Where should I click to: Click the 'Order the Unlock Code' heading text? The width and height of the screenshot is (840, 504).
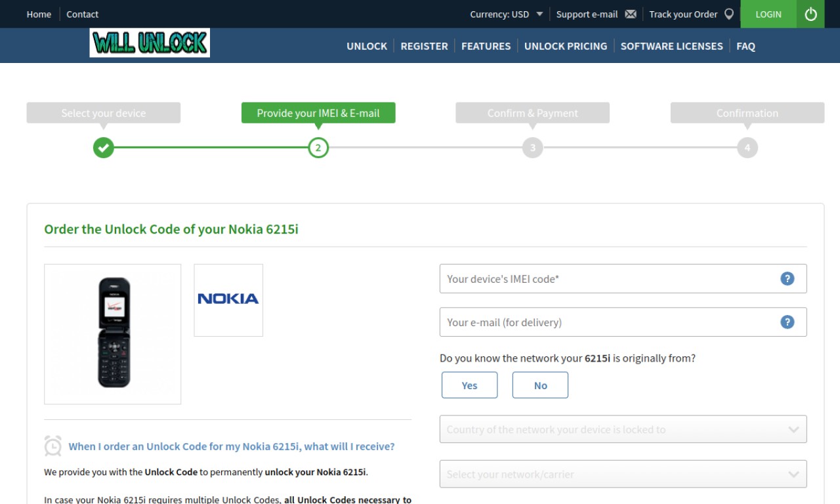click(x=171, y=229)
